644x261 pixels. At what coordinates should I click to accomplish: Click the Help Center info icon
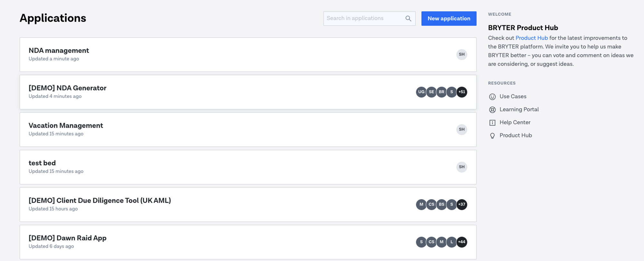[x=492, y=123]
